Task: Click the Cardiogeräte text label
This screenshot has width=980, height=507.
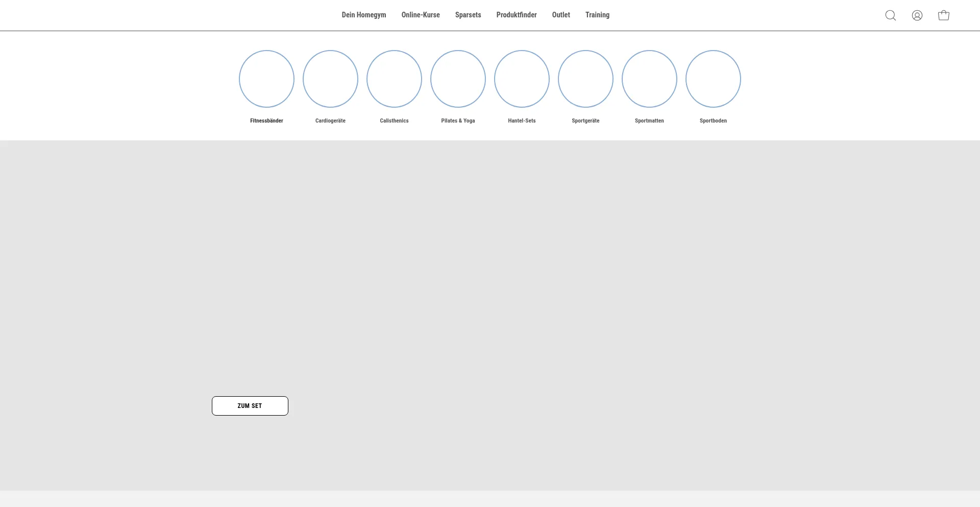Action: (330, 121)
